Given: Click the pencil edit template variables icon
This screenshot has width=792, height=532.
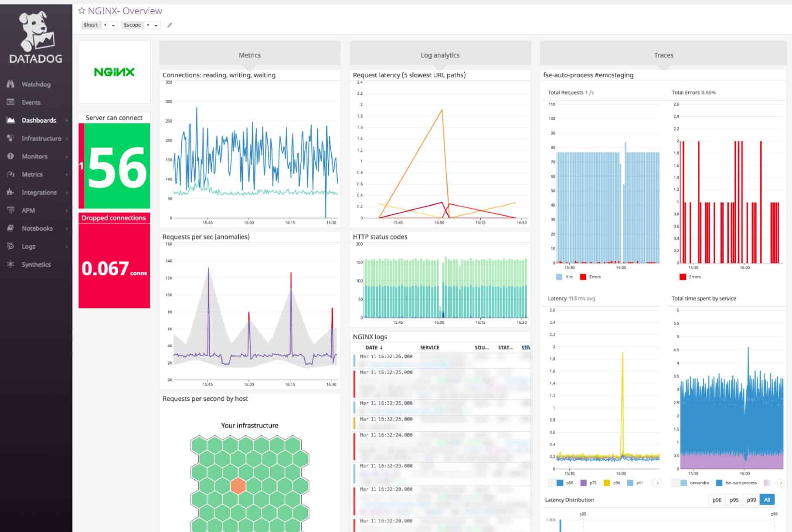Looking at the screenshot, I should coord(170,25).
